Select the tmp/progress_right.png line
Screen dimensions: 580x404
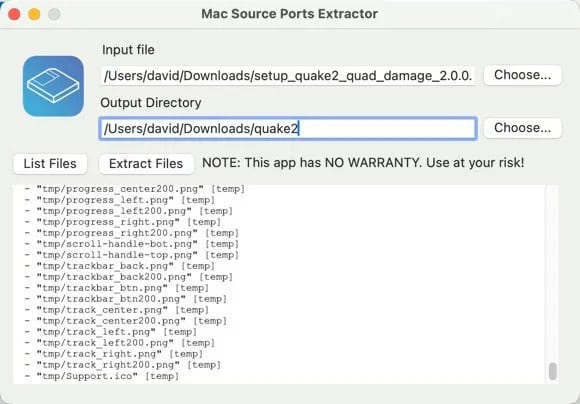coord(122,222)
